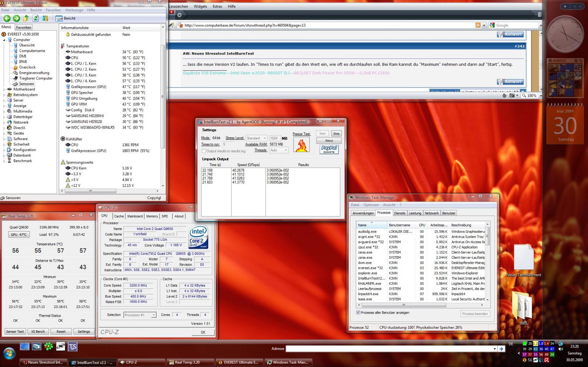Switch to the Memory tab in CPU-Z
The width and height of the screenshot is (588, 367).
152,216
